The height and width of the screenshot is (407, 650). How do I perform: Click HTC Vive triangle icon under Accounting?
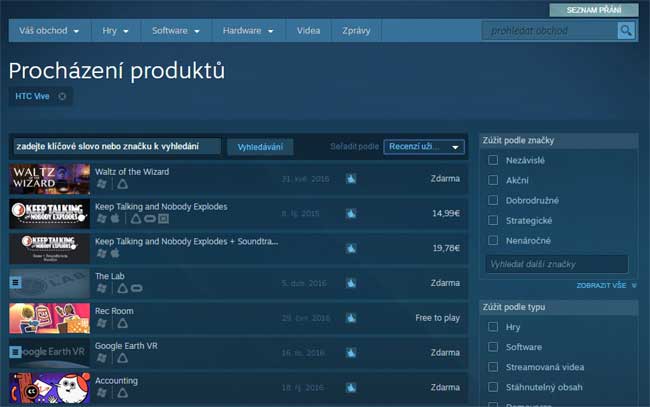click(122, 392)
